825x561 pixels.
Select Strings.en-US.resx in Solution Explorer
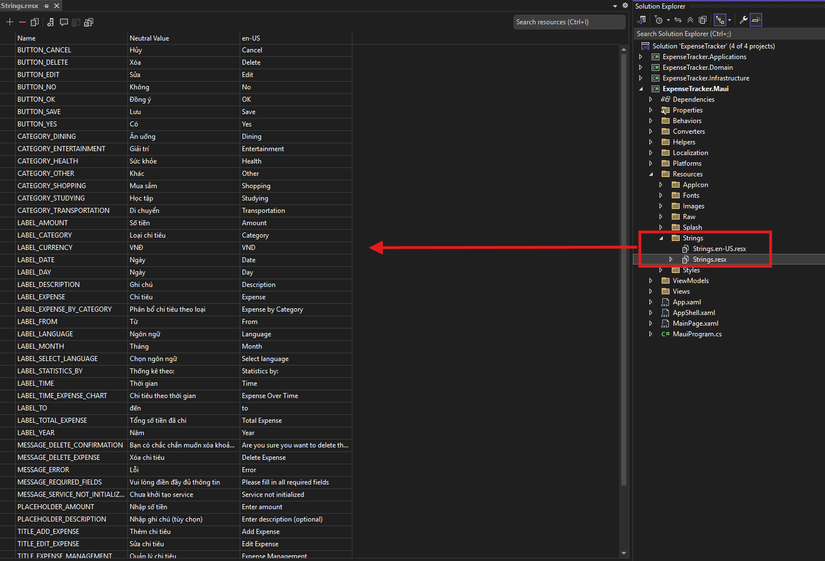pyautogui.click(x=719, y=249)
